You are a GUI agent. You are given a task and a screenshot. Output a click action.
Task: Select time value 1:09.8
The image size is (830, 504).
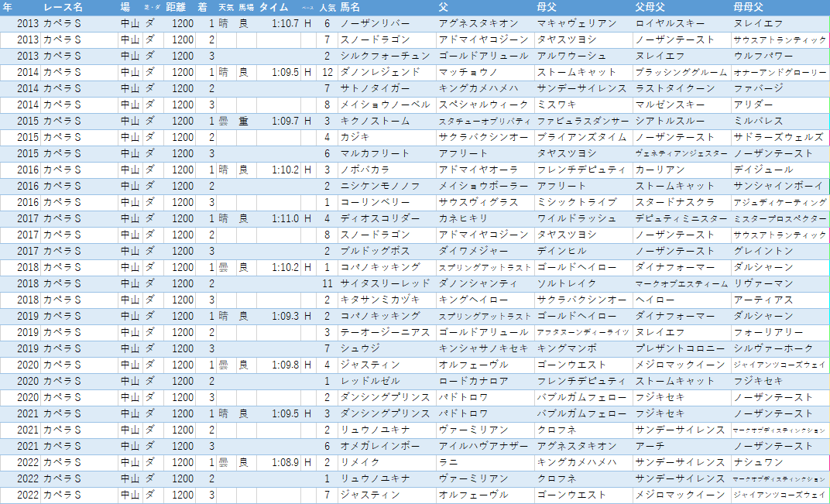(x=285, y=365)
